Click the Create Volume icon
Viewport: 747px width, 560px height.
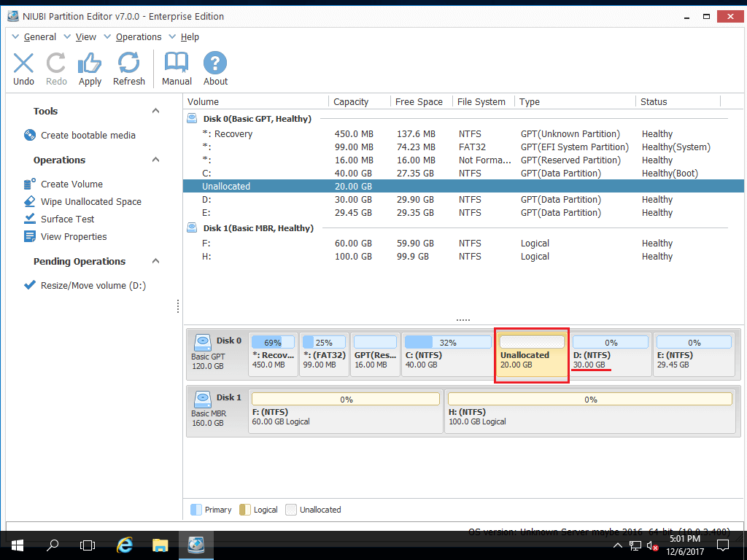29,184
